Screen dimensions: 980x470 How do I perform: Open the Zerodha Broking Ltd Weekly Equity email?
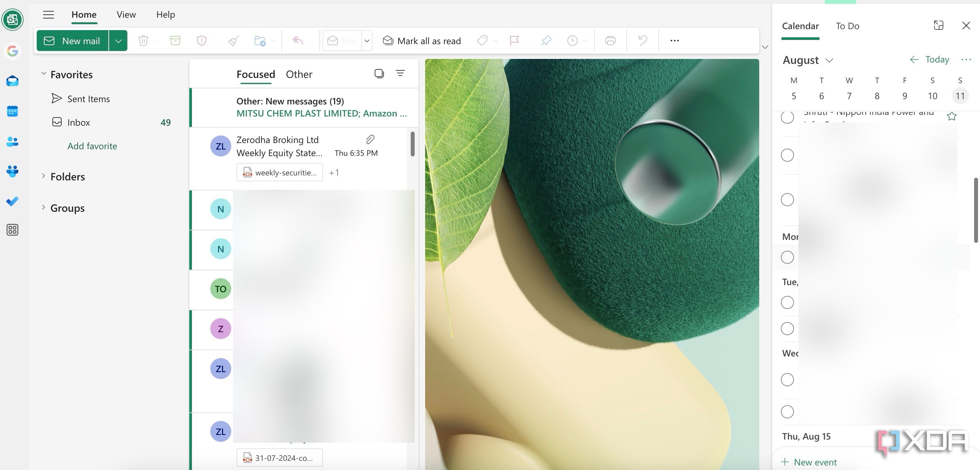(299, 158)
